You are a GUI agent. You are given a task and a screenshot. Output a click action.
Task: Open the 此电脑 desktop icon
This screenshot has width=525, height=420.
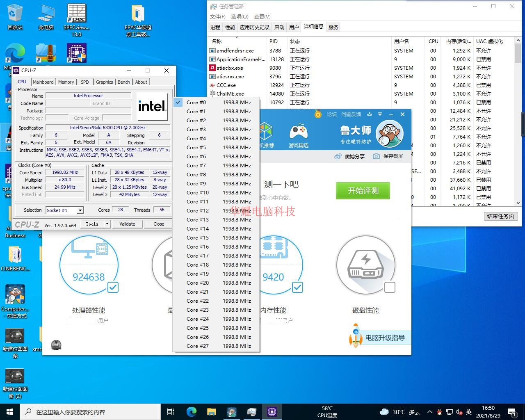pyautogui.click(x=46, y=17)
